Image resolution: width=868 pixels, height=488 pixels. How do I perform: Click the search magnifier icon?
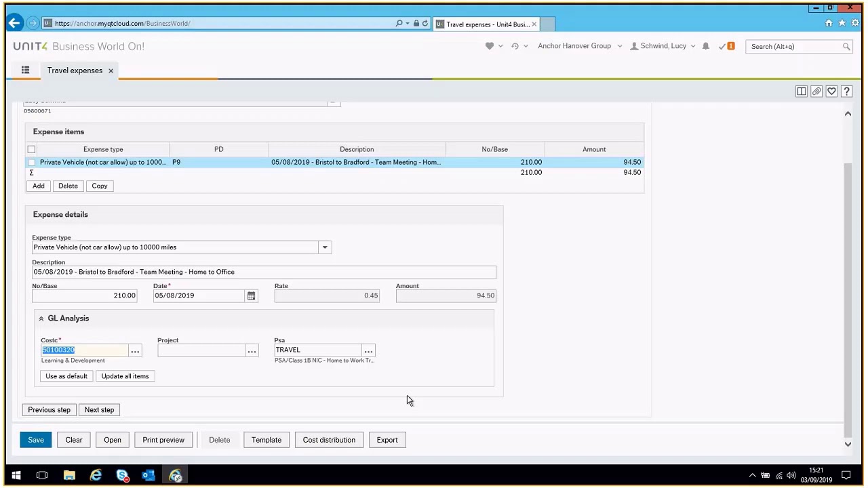[846, 46]
